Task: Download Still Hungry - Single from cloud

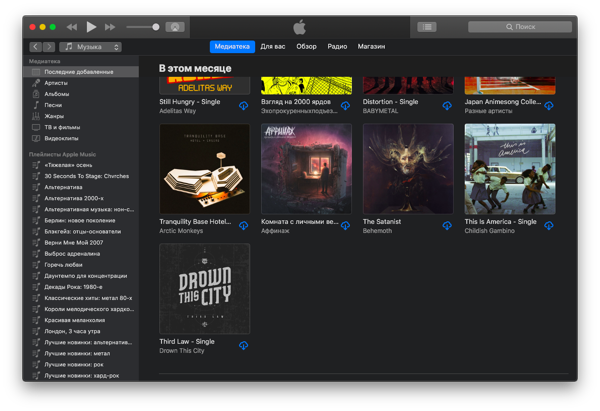Action: tap(244, 106)
